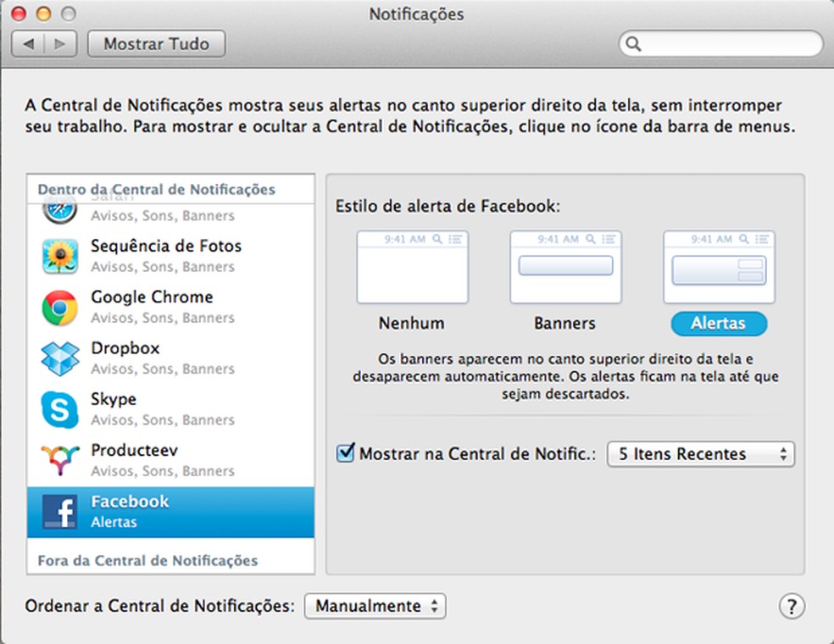The width and height of the screenshot is (834, 644).
Task: Select the Nenhum alert style
Action: [x=412, y=266]
